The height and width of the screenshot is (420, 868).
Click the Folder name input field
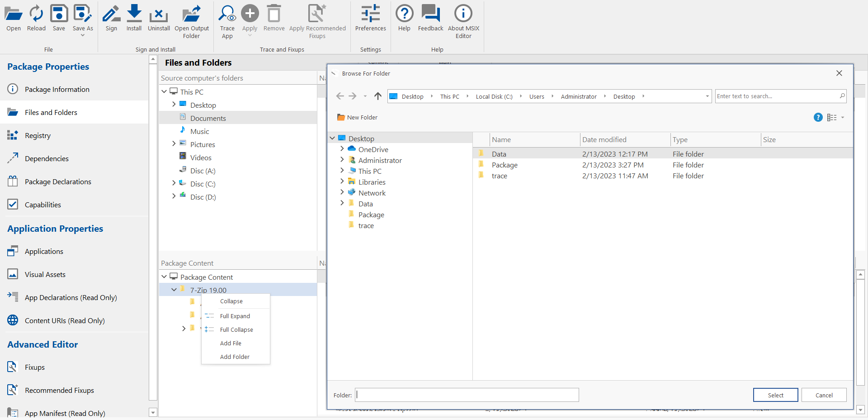(467, 395)
